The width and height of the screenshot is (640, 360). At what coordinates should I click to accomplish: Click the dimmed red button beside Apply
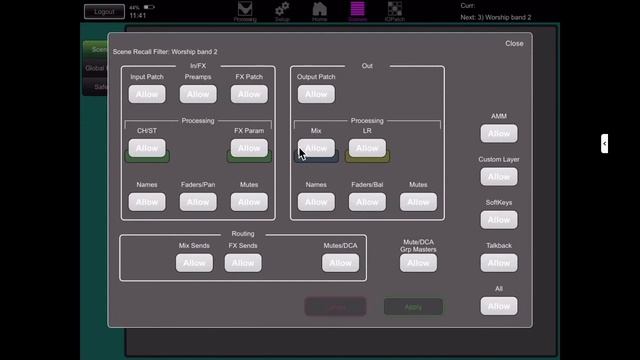coord(335,307)
